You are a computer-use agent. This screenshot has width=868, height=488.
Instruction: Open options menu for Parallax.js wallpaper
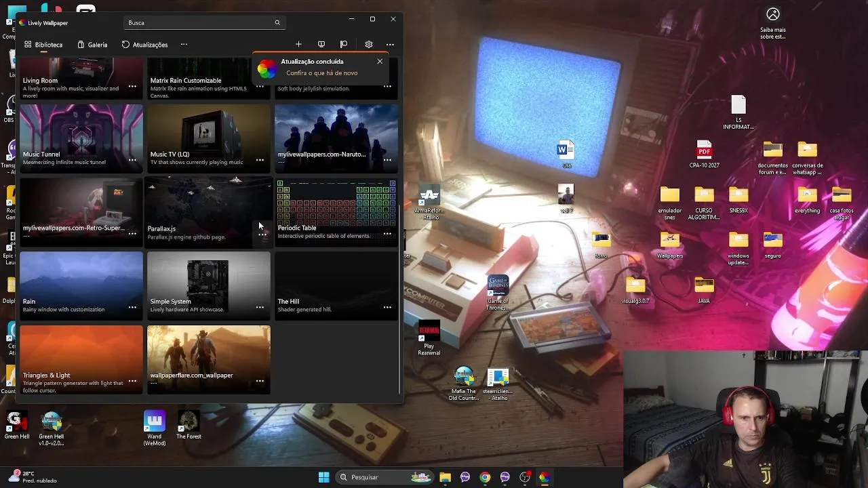[262, 235]
